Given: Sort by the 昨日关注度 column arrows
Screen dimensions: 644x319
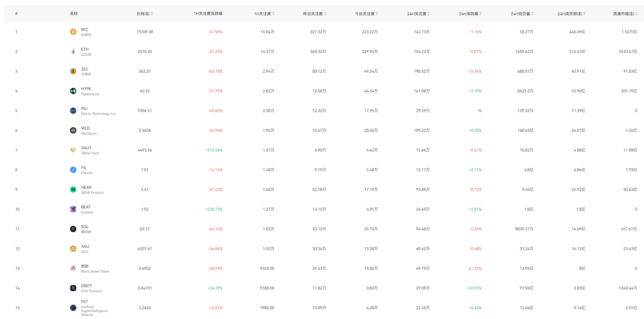Looking at the screenshot, I should tap(325, 14).
